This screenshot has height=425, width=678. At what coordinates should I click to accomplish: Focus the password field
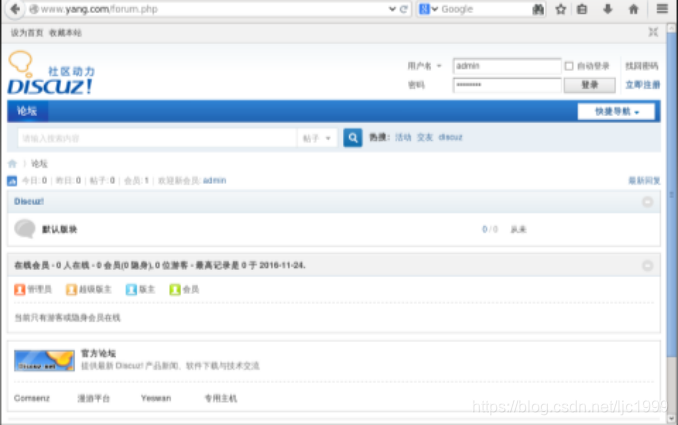[x=507, y=85]
